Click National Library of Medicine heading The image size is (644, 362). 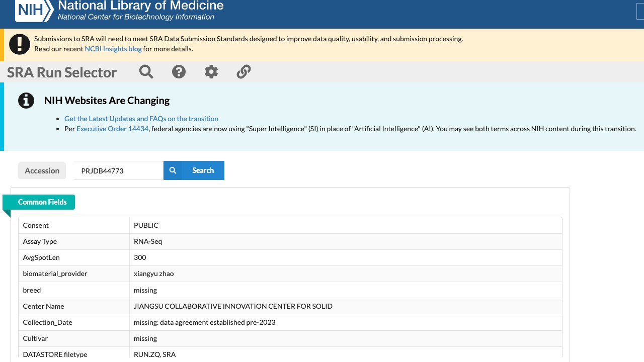pos(141,6)
